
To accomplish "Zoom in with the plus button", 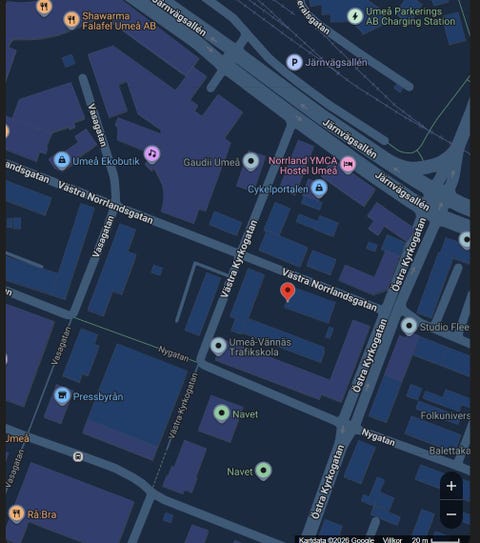I will click(x=451, y=486).
